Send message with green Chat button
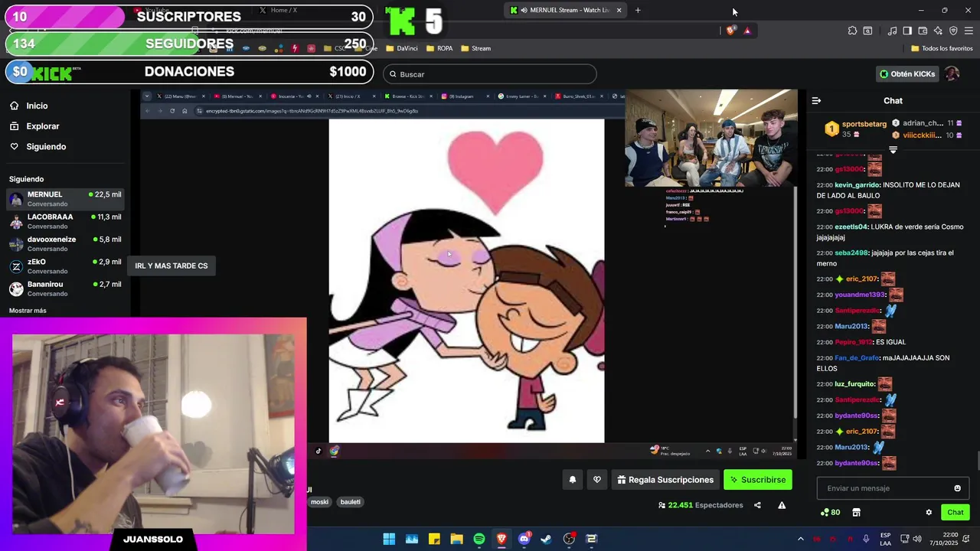 click(955, 512)
